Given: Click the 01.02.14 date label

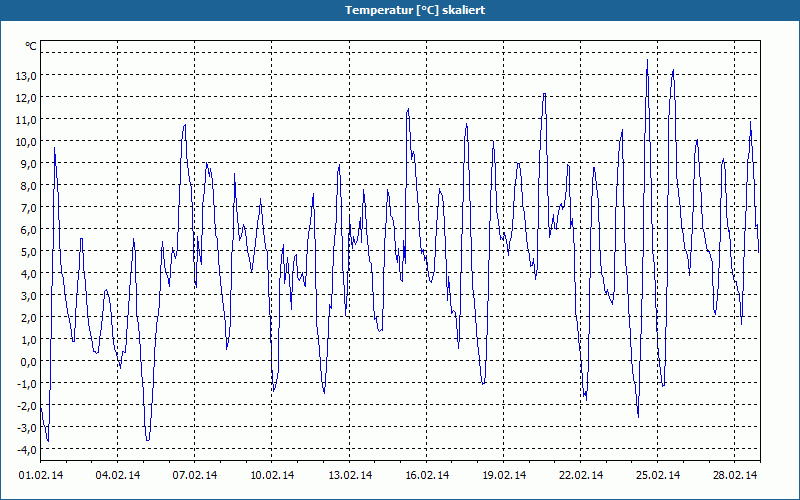Looking at the screenshot, I should point(41,475).
